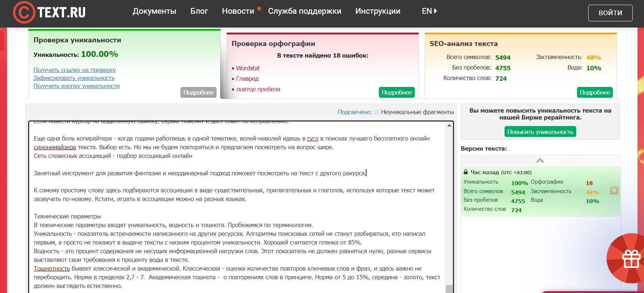Click the SEO-анализ текста heading

point(464,43)
